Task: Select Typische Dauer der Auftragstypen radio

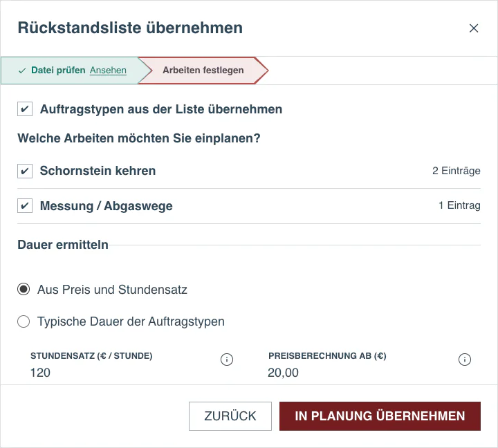Action: [24, 321]
